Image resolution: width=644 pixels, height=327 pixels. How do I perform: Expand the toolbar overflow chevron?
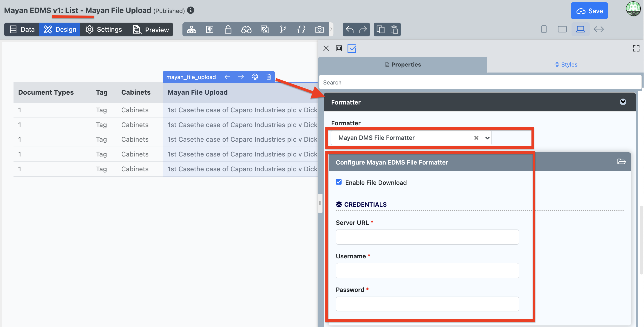(x=331, y=29)
